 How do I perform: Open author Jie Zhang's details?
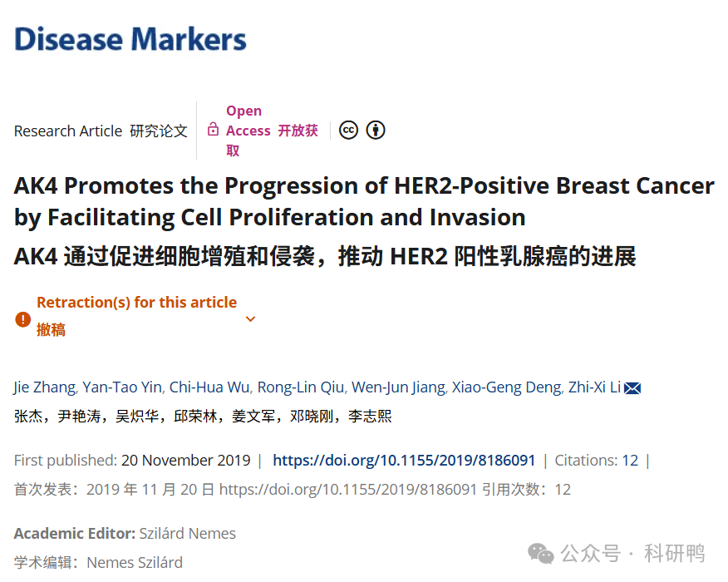[x=45, y=387]
